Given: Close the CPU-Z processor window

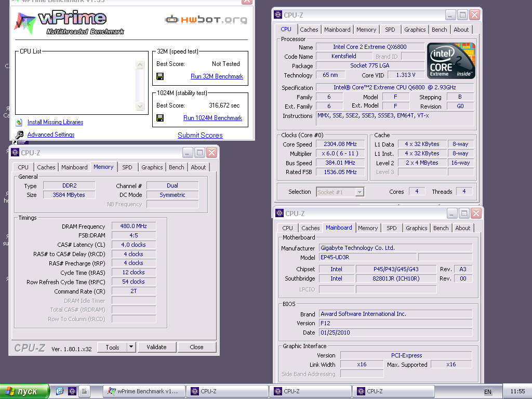Looking at the screenshot, I should (x=474, y=15).
